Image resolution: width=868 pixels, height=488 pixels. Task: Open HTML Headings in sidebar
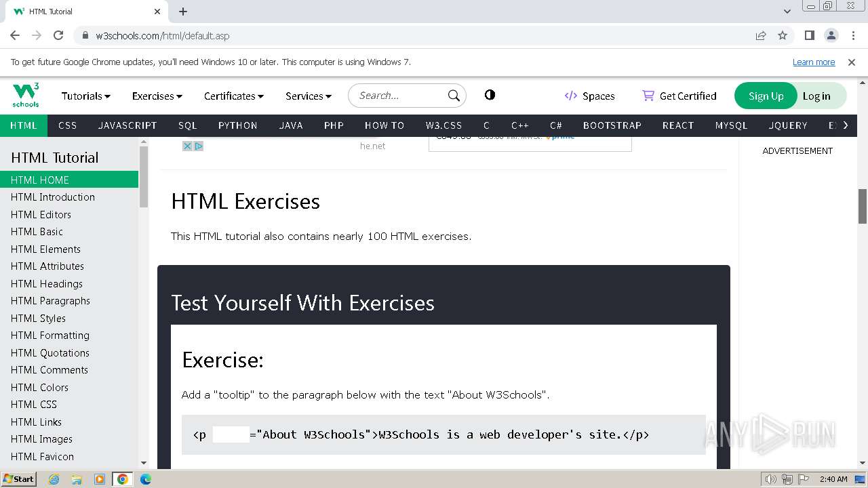pos(69,283)
